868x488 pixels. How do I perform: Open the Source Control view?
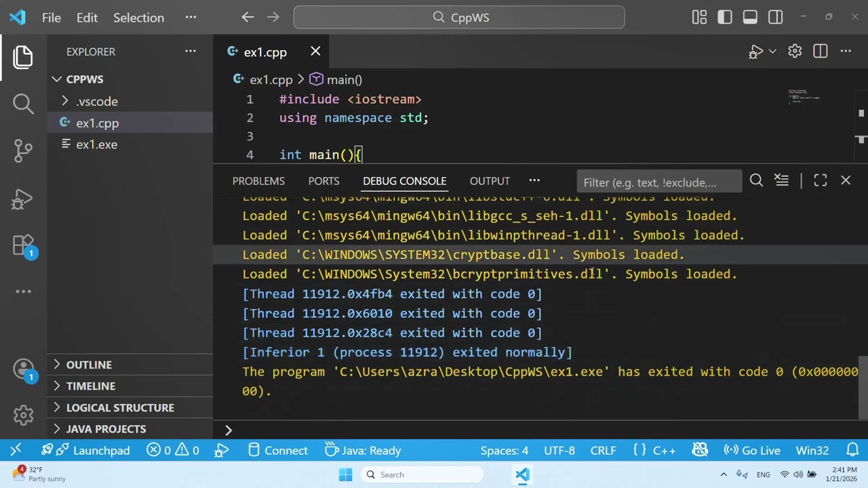point(23,150)
